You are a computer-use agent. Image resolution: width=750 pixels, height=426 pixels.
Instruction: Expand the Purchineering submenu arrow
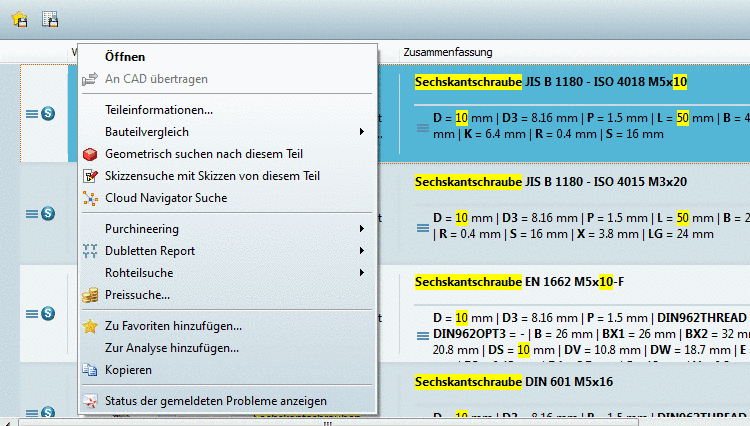pyautogui.click(x=362, y=229)
